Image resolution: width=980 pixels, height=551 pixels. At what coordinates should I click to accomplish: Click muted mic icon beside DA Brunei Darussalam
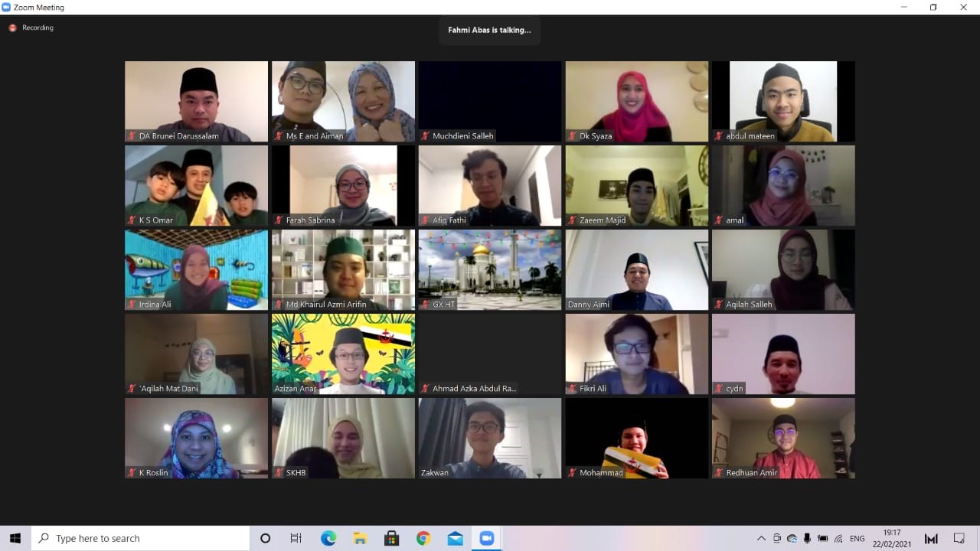tap(132, 136)
